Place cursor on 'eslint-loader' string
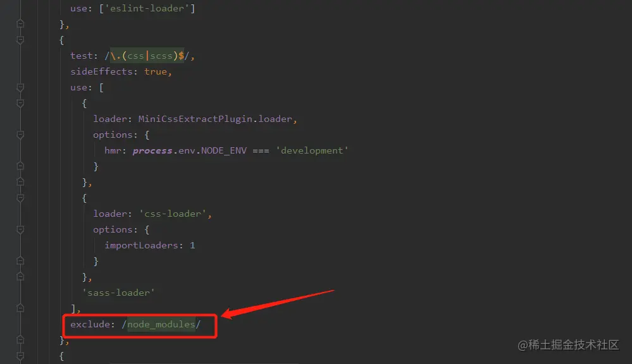 (x=147, y=8)
